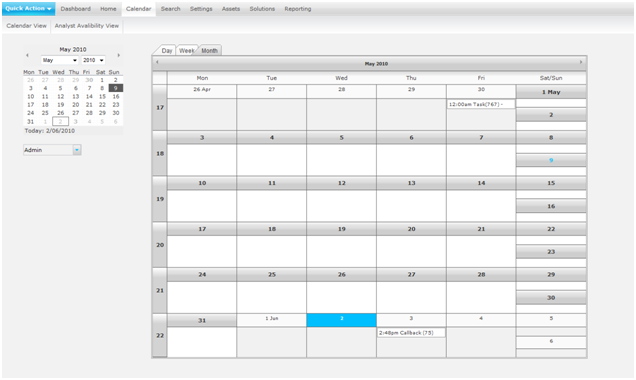Open the Dashboard menu

(75, 9)
